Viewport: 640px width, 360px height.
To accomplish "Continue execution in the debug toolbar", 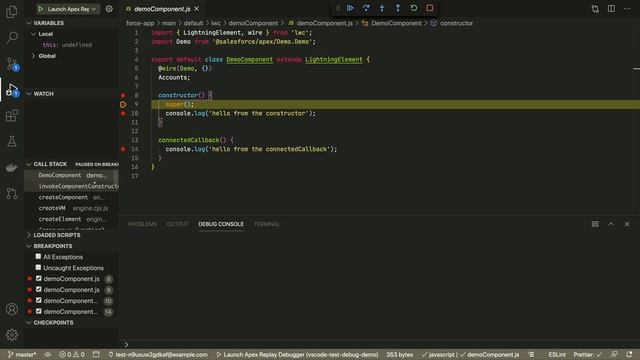I will click(350, 8).
